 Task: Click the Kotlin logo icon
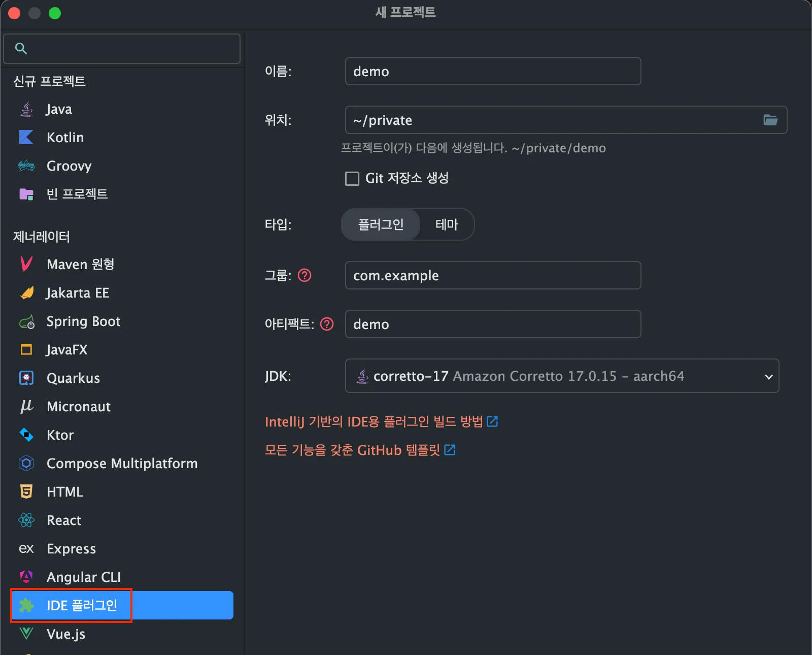[26, 137]
